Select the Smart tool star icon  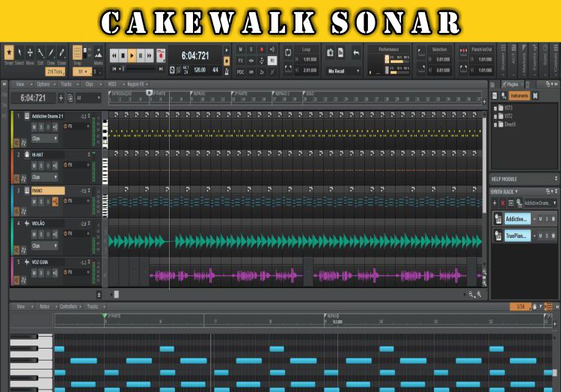(x=9, y=53)
